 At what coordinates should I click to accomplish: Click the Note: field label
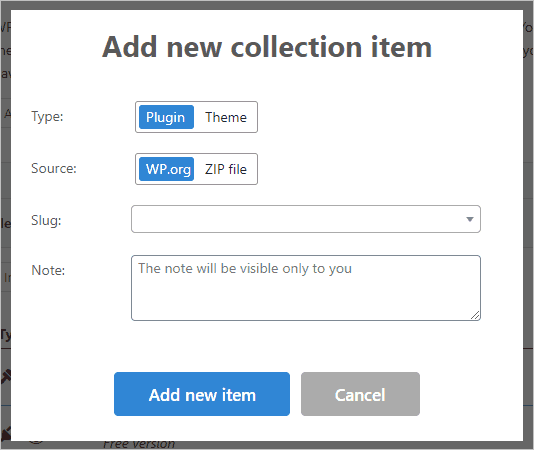click(x=48, y=270)
